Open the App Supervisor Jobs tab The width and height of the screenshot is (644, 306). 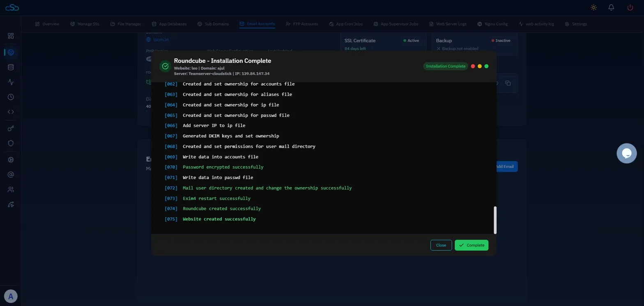396,24
